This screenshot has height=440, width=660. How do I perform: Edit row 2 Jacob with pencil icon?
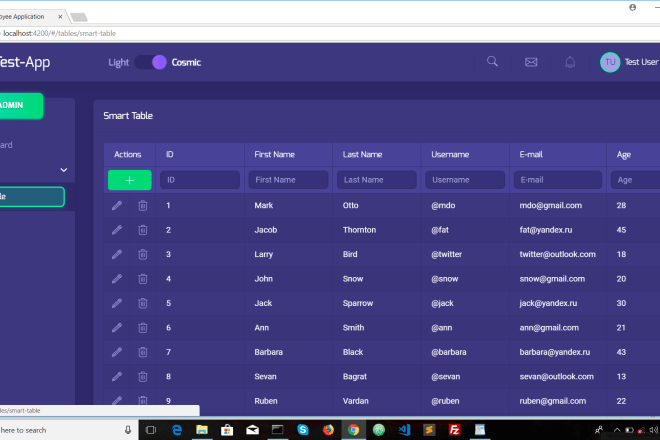117,230
